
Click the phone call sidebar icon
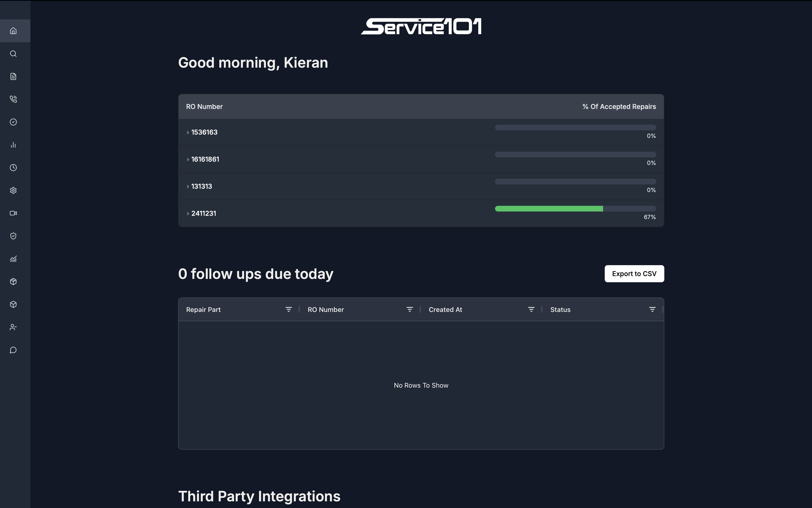click(13, 99)
